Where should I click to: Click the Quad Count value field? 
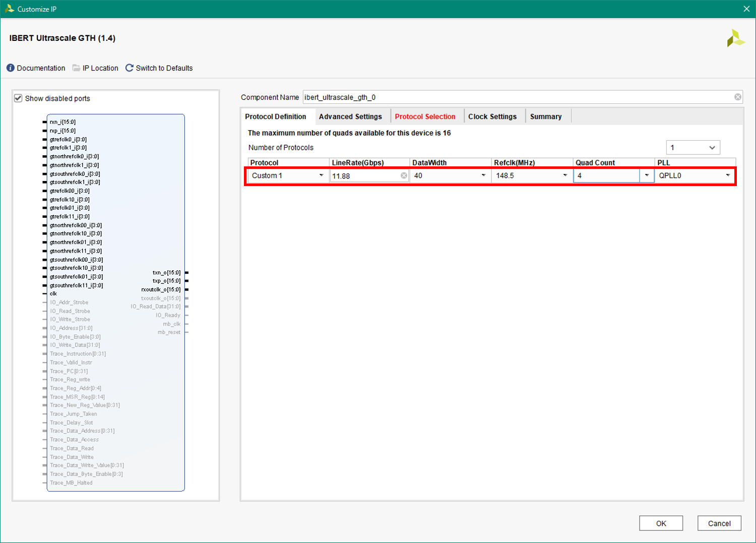pos(607,175)
